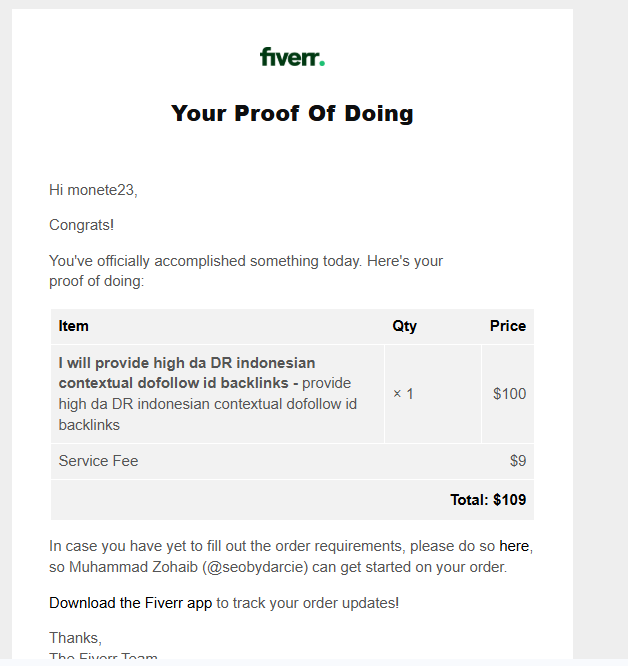Select the 'Item' column header
Image resolution: width=628 pixels, height=666 pixels.
[74, 326]
